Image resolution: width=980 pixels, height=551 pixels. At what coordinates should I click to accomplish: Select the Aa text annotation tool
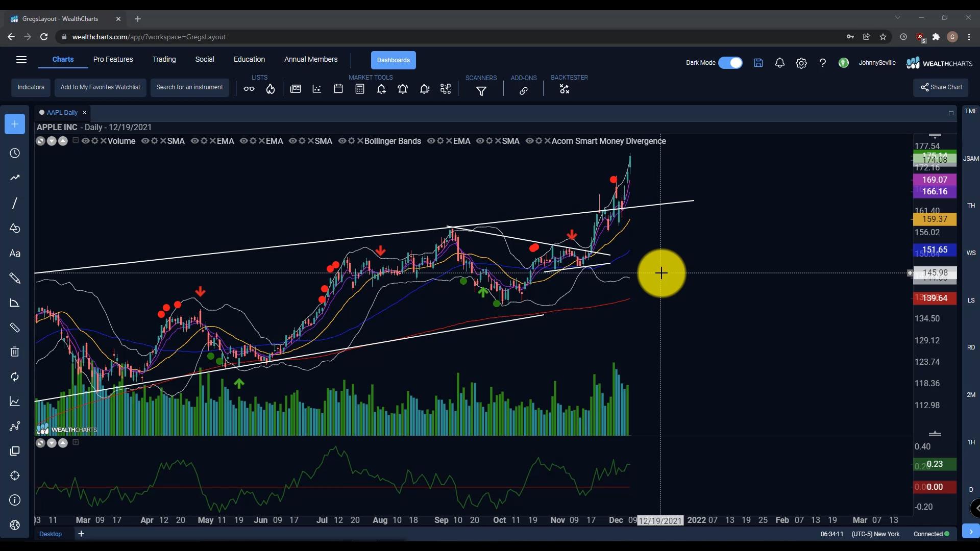point(15,254)
